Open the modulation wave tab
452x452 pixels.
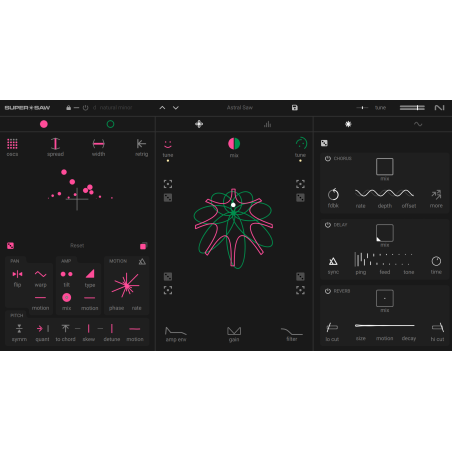418,124
